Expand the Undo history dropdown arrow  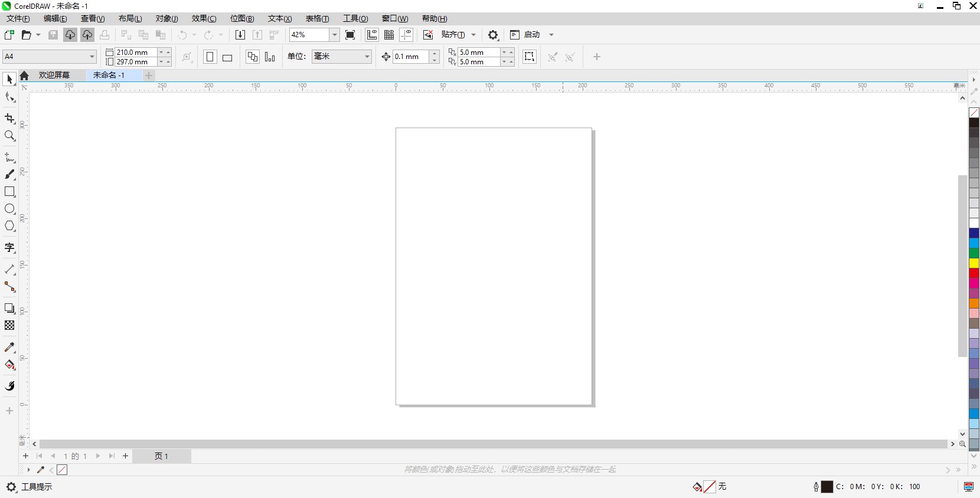(x=194, y=35)
